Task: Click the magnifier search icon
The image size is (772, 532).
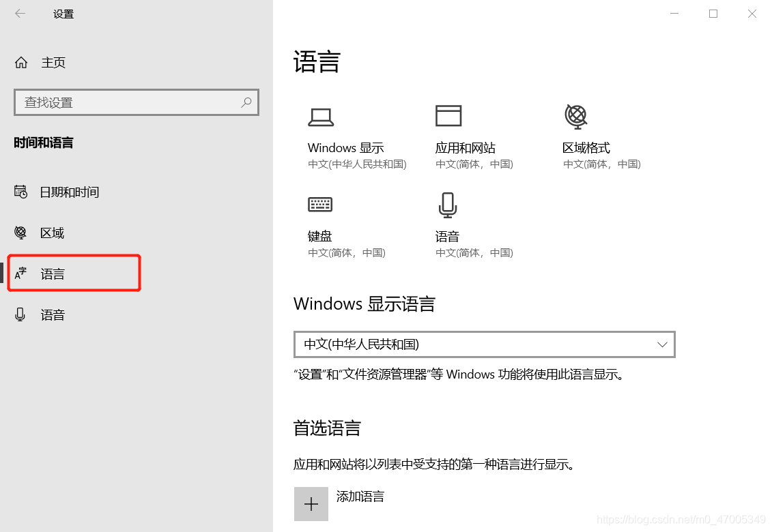Action: pos(246,102)
